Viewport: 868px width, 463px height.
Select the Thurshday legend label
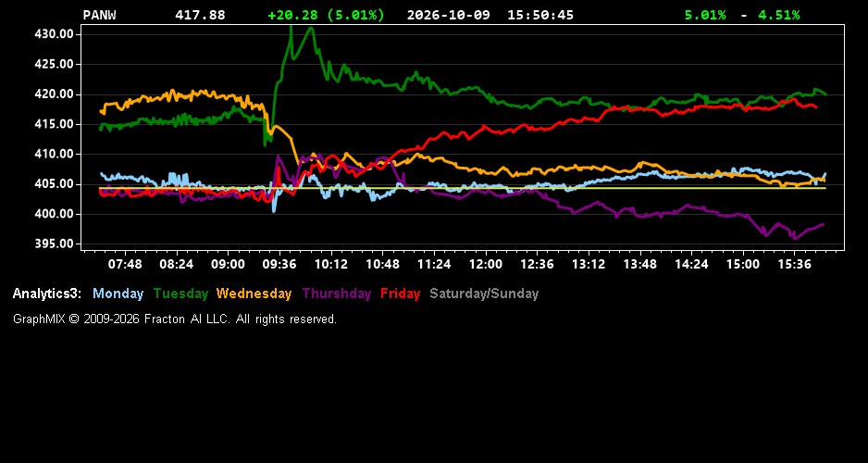coord(337,294)
